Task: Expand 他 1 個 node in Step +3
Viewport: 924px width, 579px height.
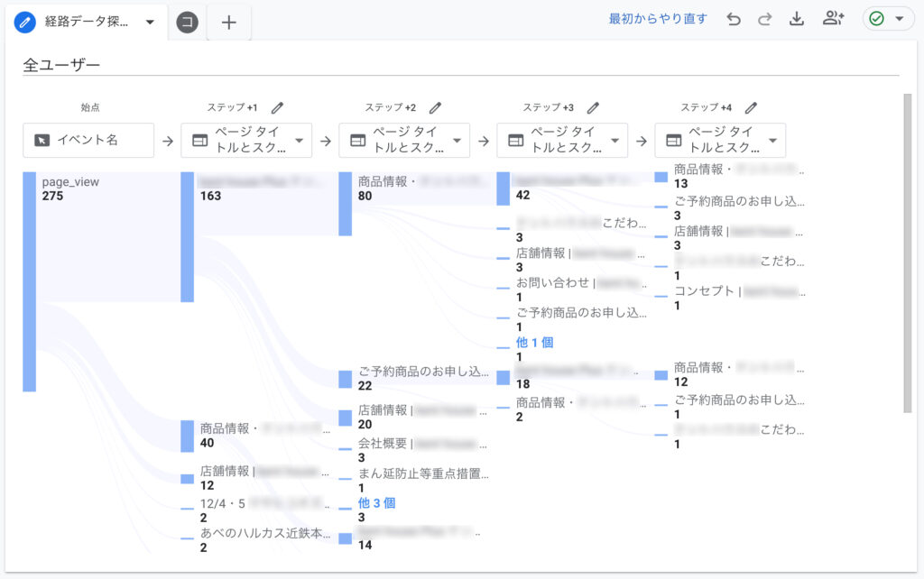Action: click(534, 342)
